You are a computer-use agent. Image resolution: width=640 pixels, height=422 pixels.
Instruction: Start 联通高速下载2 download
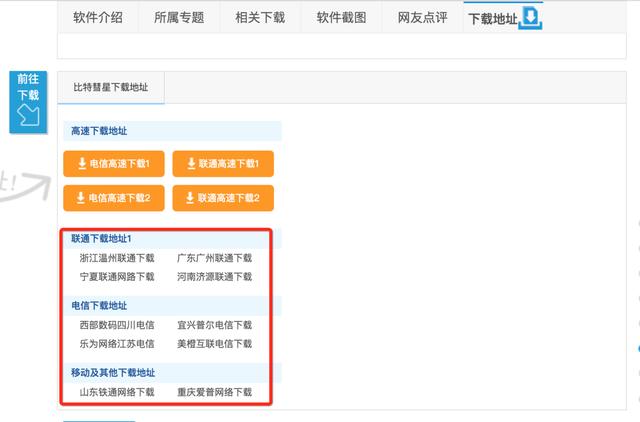tap(223, 198)
